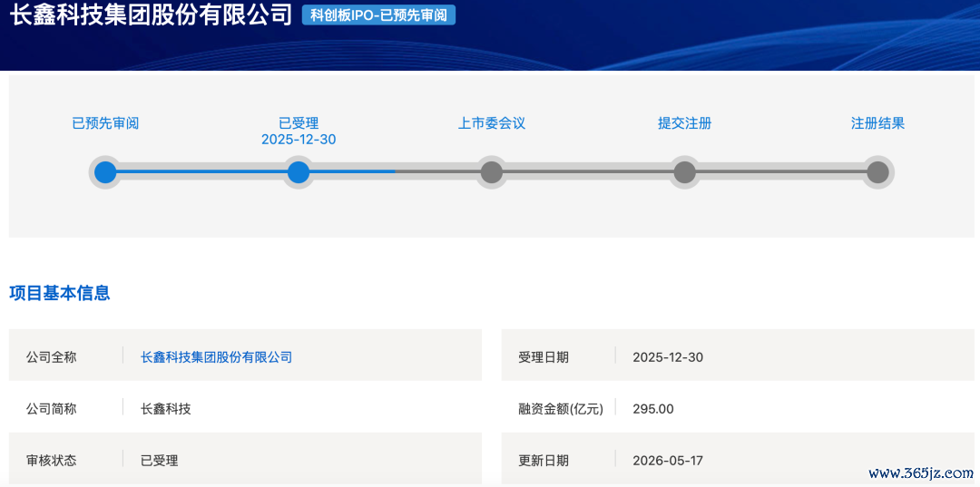The width and height of the screenshot is (980, 487).
Task: Click the 已受理 review status value
Action: tap(160, 461)
